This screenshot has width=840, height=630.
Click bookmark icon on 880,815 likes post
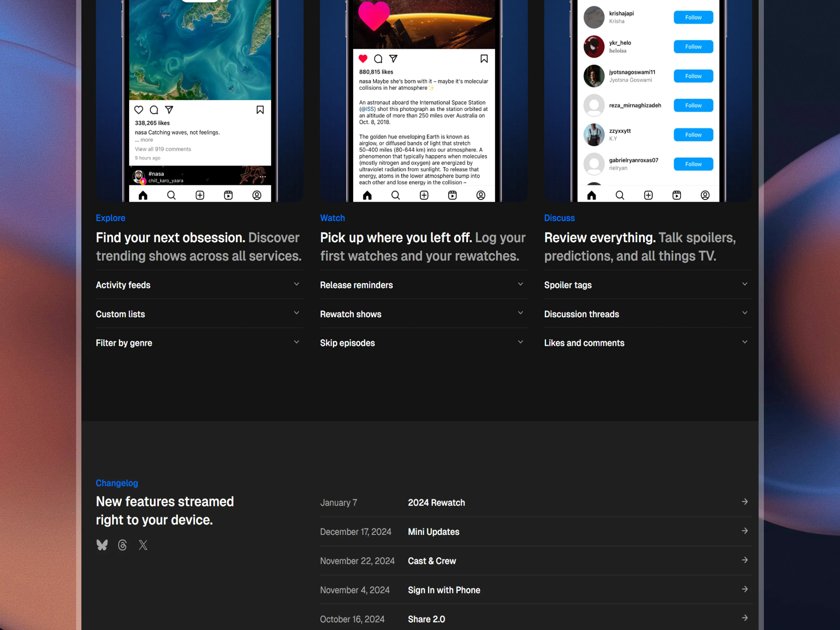[484, 59]
